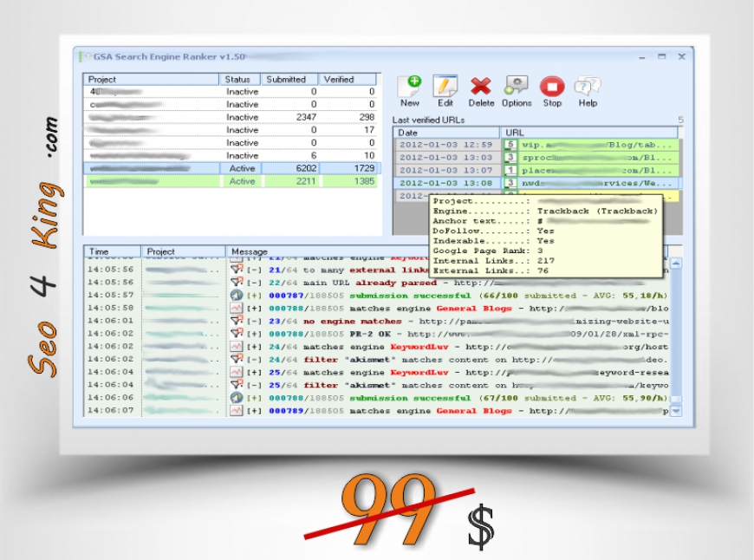Click log time entry 14:06:01
This screenshot has width=754, height=560.
tap(111, 321)
